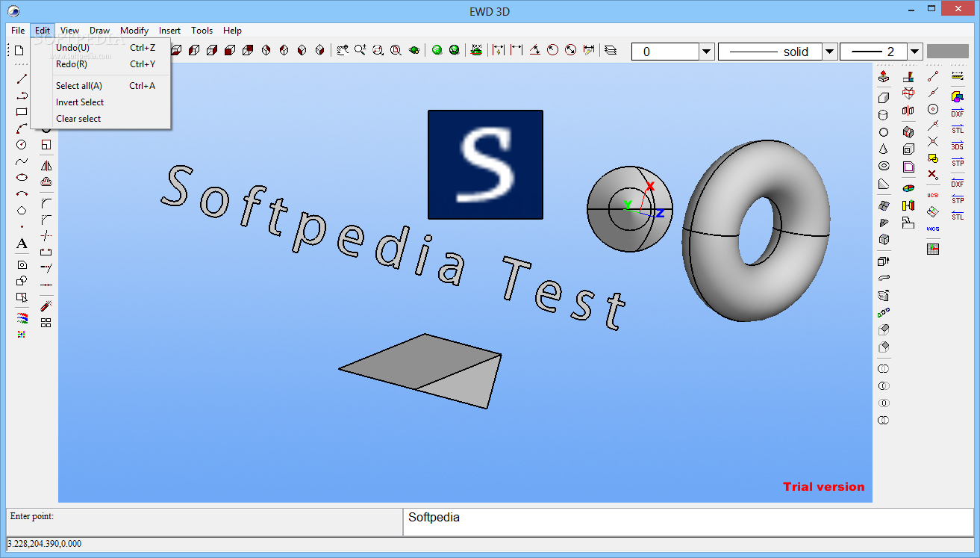This screenshot has height=558, width=980.
Task: Open the Modify menu
Action: click(x=134, y=31)
